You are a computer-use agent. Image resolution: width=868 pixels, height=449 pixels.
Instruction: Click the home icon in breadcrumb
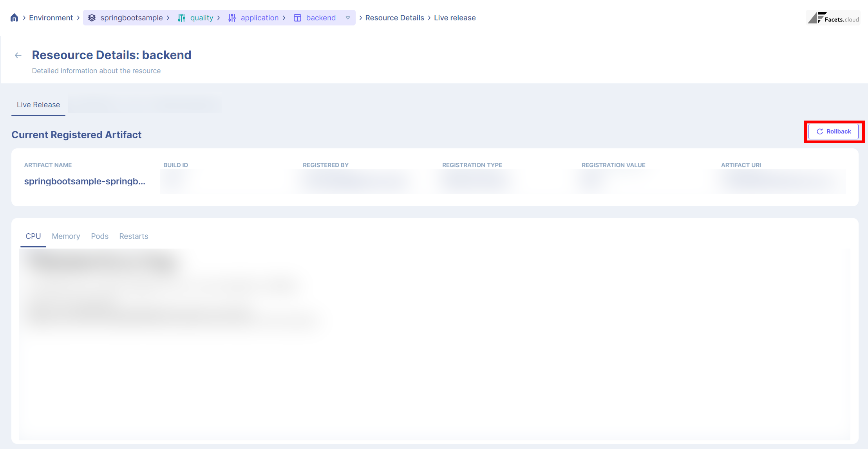[14, 18]
